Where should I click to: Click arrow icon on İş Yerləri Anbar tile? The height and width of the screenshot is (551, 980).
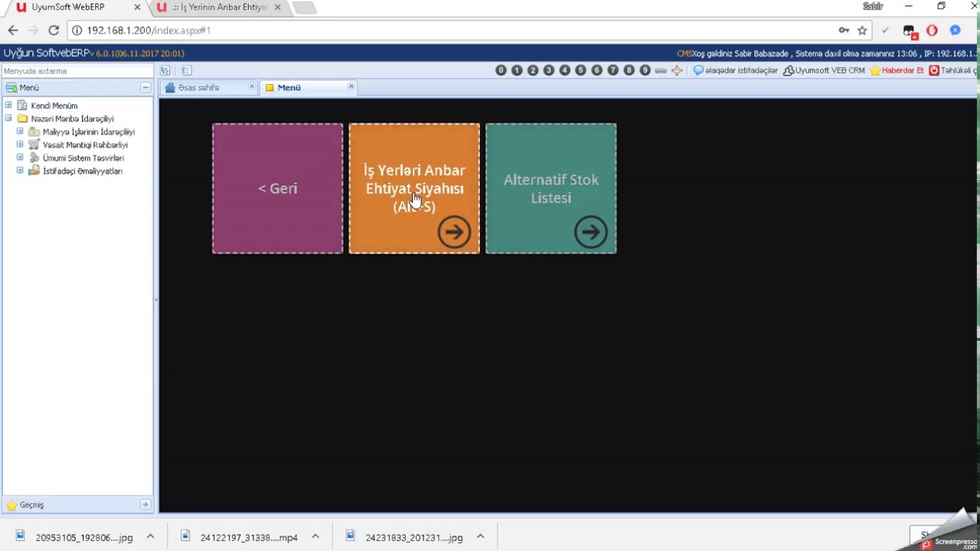(454, 232)
